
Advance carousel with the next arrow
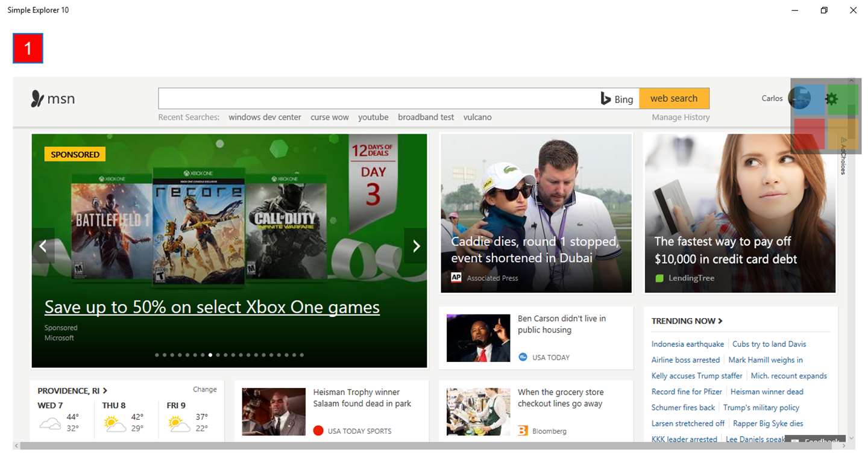point(416,246)
